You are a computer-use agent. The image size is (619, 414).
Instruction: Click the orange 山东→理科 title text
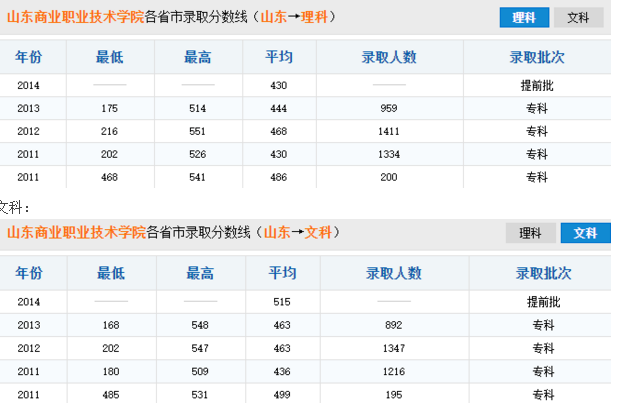click(294, 17)
